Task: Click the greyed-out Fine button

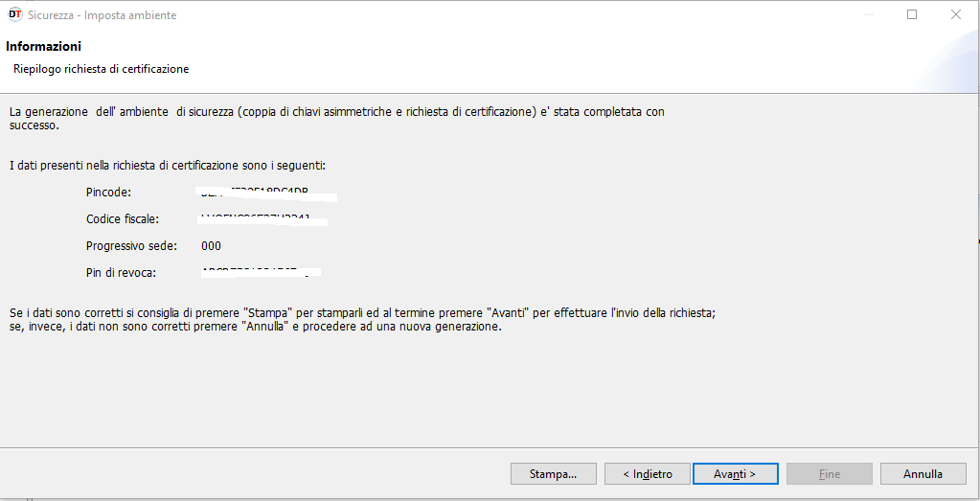Action: [830, 473]
